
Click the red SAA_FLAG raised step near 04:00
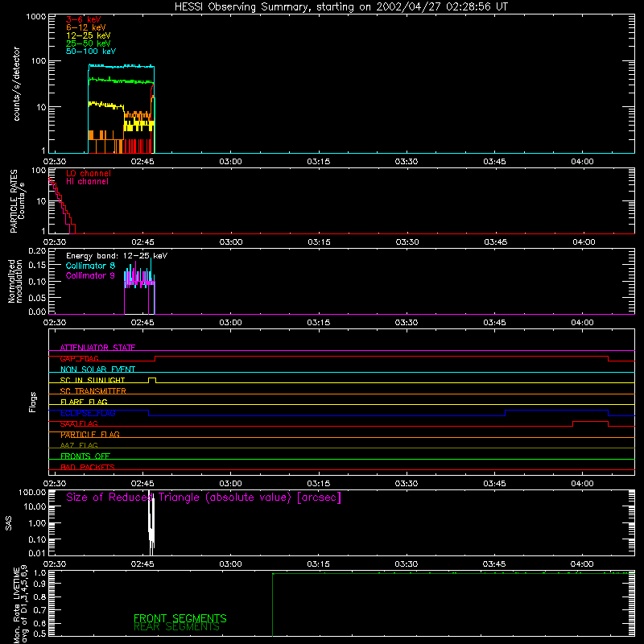tap(590, 421)
